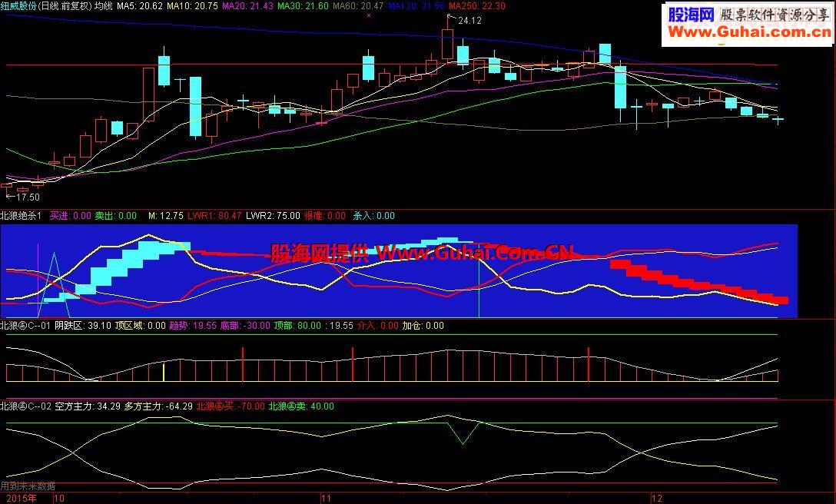This screenshot has width=836, height=504.
Task: Open the 北狼绝杀1 indicator title
Action: click(21, 216)
